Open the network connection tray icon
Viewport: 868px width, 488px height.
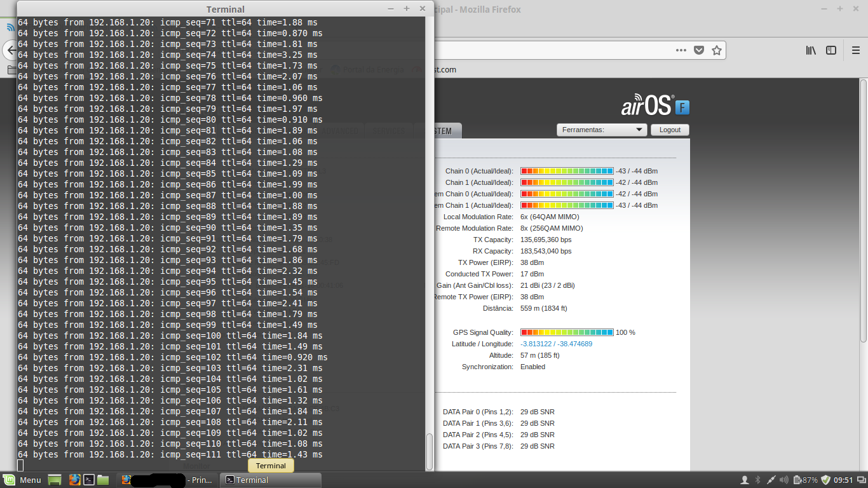tap(771, 480)
